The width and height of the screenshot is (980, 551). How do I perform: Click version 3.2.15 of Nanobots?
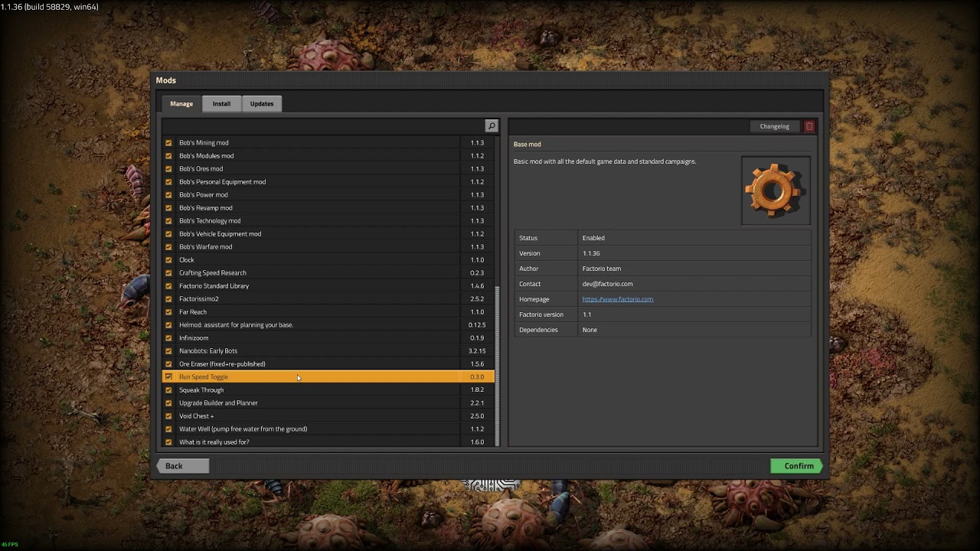click(x=477, y=351)
